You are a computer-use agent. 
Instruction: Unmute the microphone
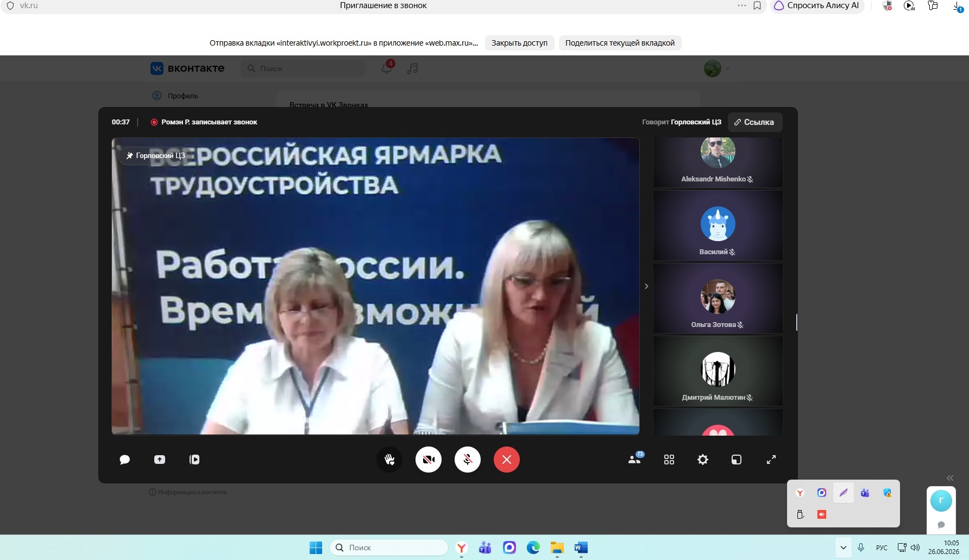468,460
